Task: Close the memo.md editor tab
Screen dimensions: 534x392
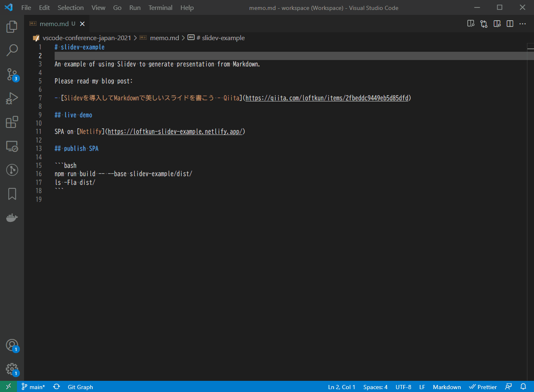Action: [82, 24]
